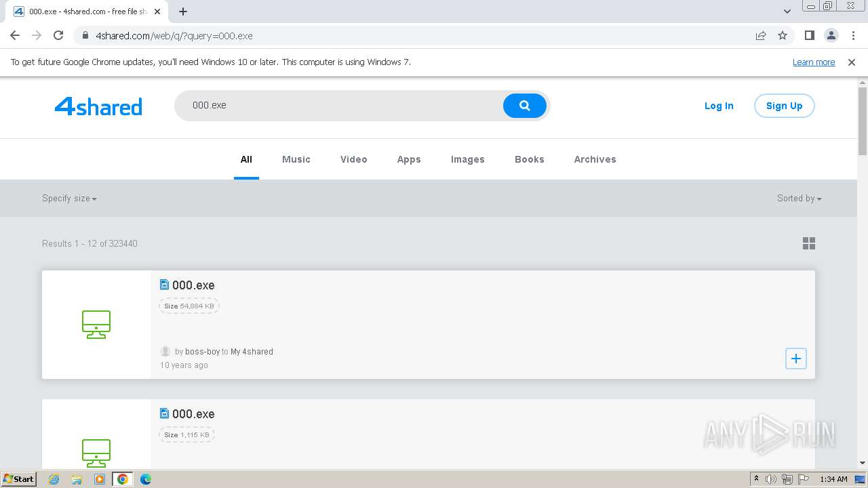Open the 4shared logo home link
This screenshot has height=488, width=868.
(98, 106)
